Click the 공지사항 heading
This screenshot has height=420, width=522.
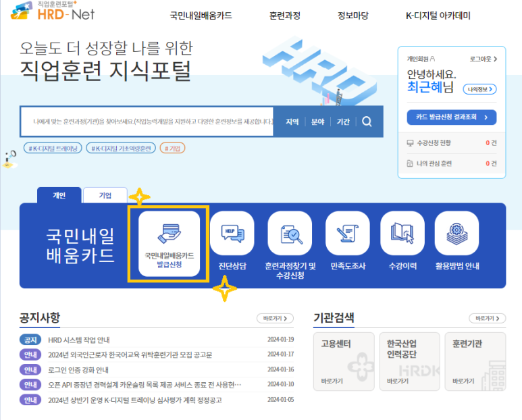click(x=40, y=317)
